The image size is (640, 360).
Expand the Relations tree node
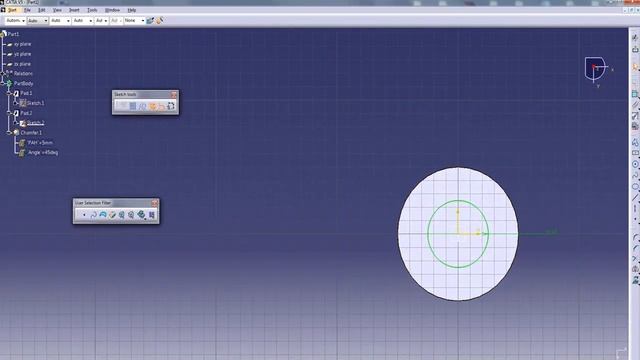[2, 73]
